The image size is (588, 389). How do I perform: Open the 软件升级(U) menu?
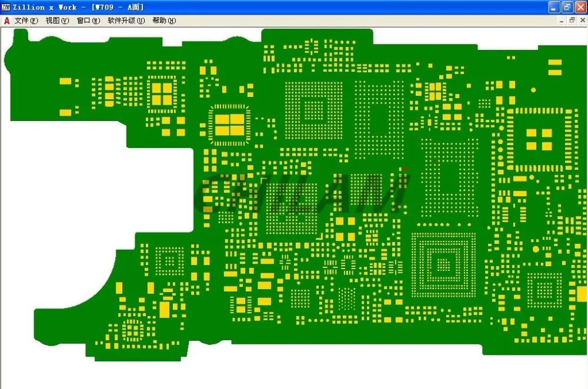click(x=126, y=21)
